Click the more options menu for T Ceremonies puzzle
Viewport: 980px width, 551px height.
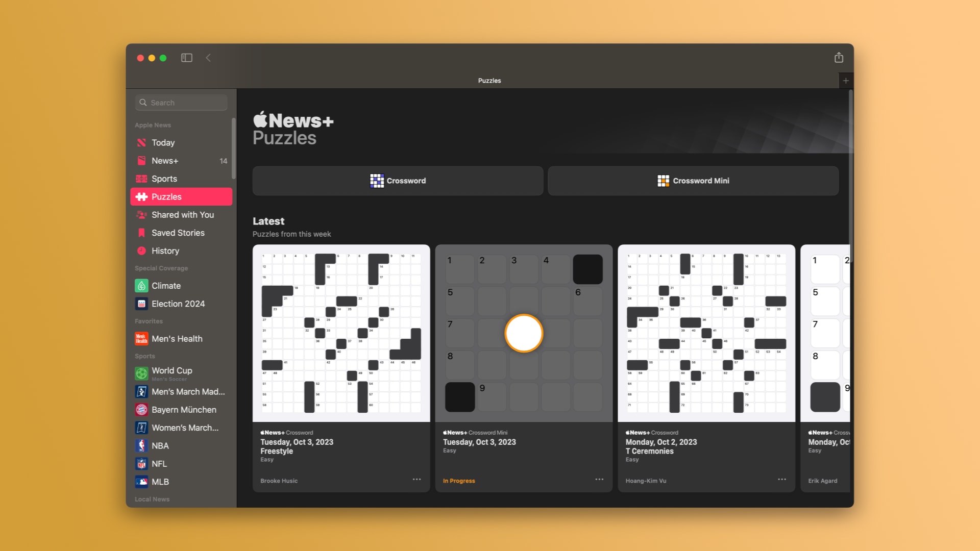[781, 480]
